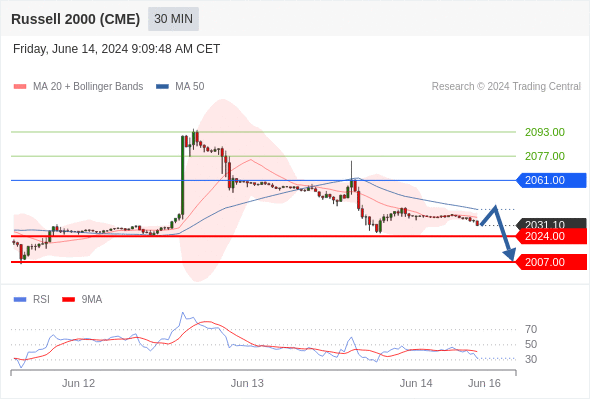Click the Research © 2024 Trading Central text
The image size is (590, 400).
click(506, 87)
